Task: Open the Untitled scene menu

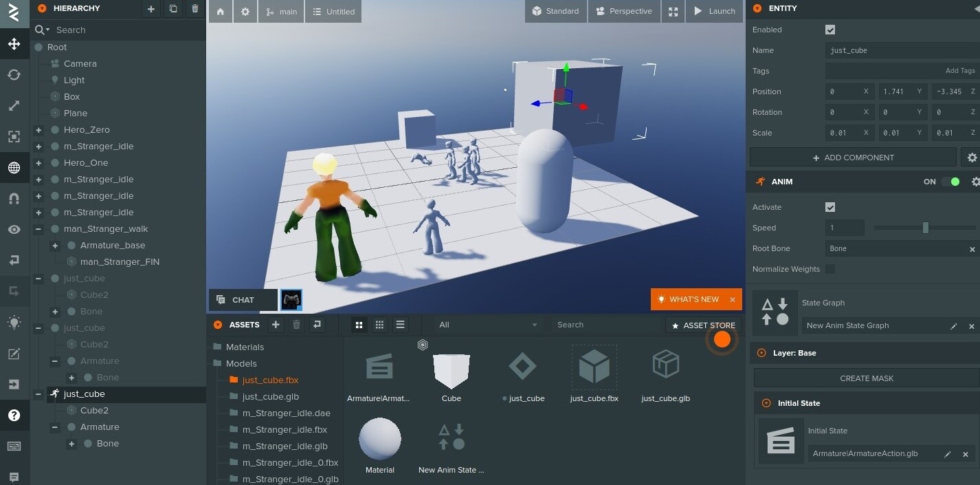Action: coord(333,12)
